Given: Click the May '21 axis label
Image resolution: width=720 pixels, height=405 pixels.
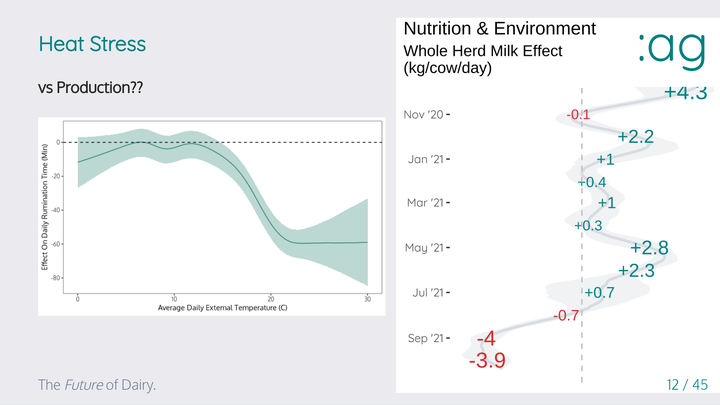Looking at the screenshot, I should point(423,248).
